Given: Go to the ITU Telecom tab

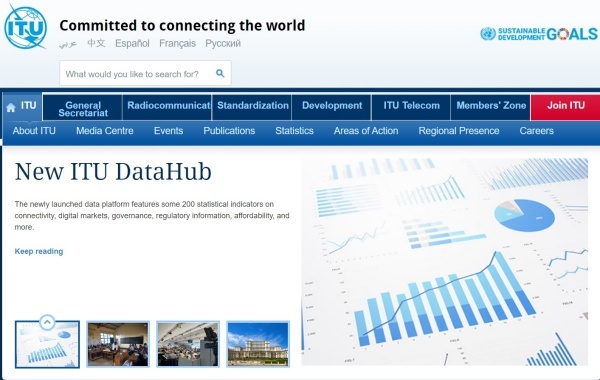Looking at the screenshot, I should pyautogui.click(x=411, y=106).
